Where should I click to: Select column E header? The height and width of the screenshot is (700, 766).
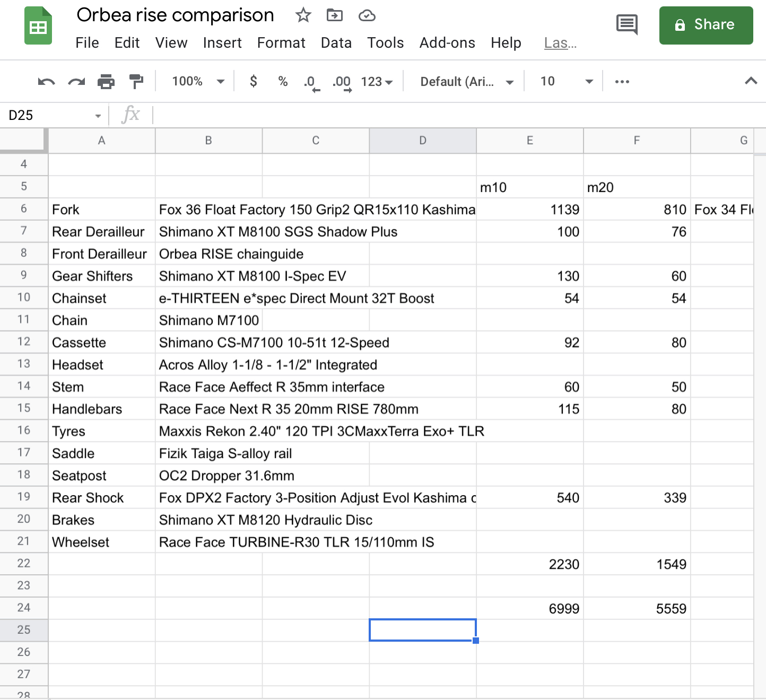click(x=530, y=141)
